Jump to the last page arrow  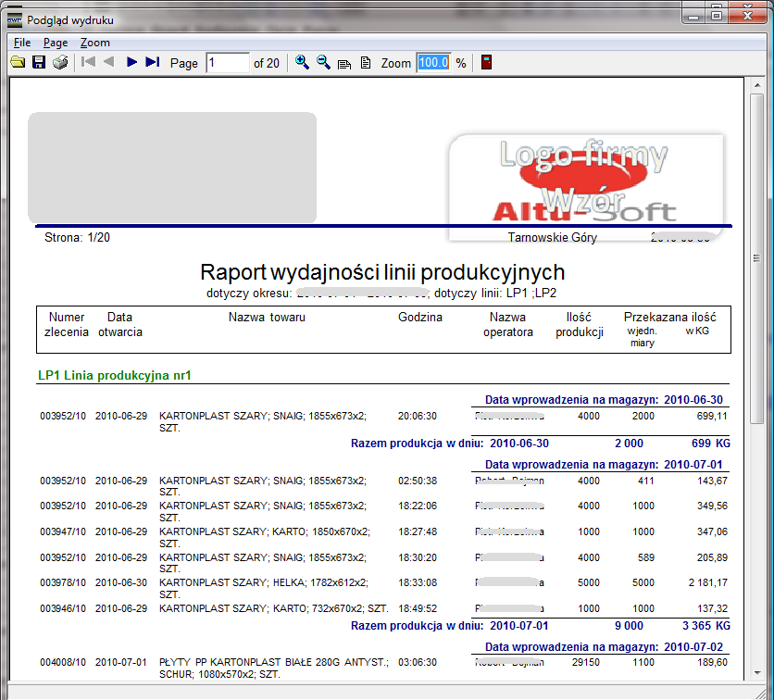153,63
